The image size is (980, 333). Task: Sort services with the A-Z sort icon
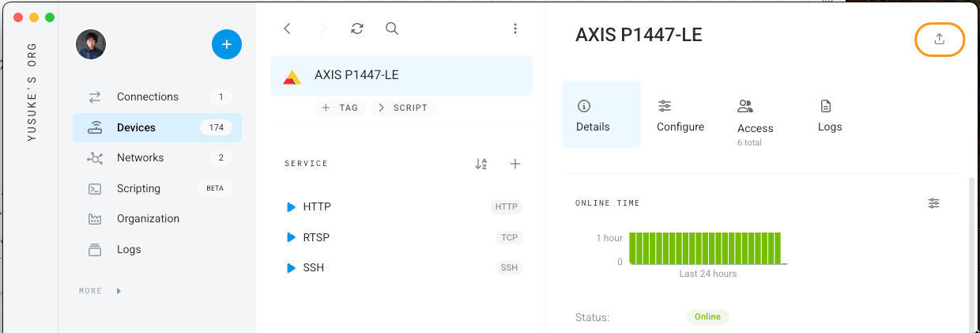coord(481,164)
